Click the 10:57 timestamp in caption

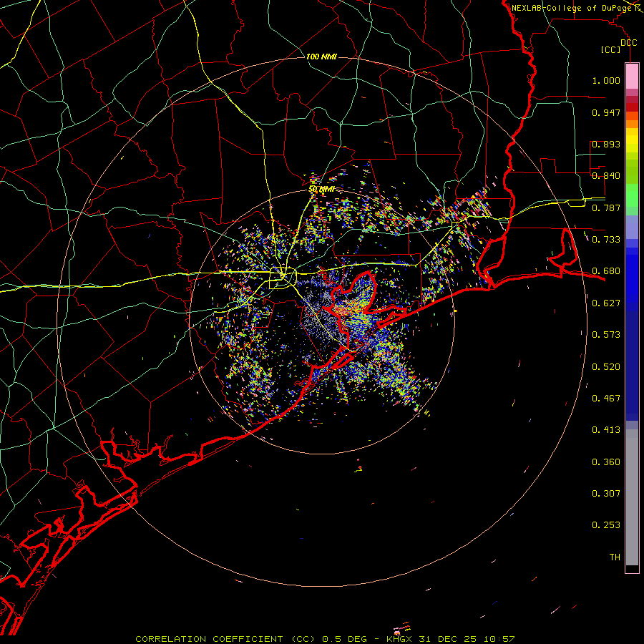499,639
